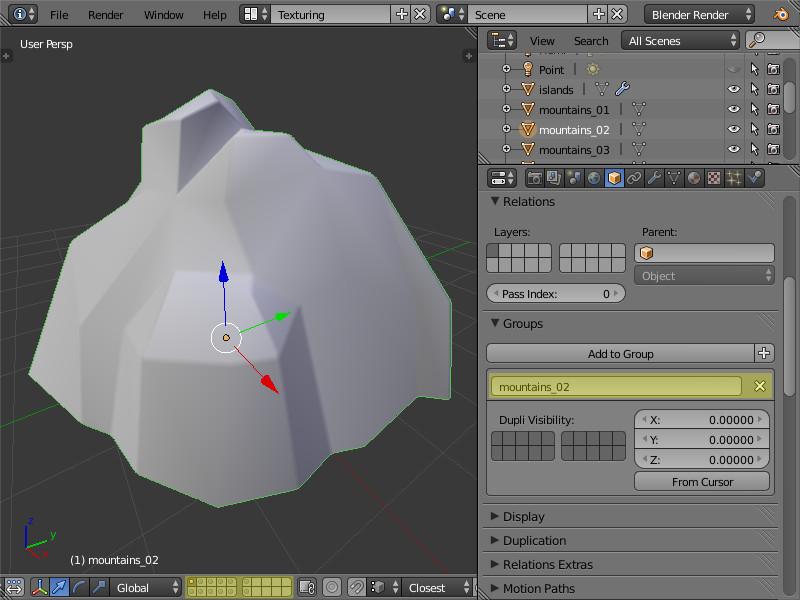Viewport: 800px width, 600px height.
Task: Open the Modifiers tab wrench icon
Action: pos(654,178)
